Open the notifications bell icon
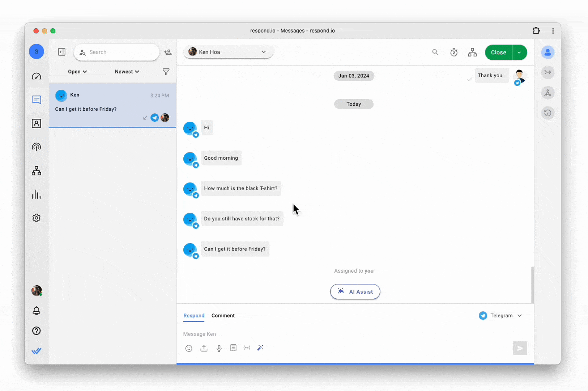588x391 pixels. (37, 311)
